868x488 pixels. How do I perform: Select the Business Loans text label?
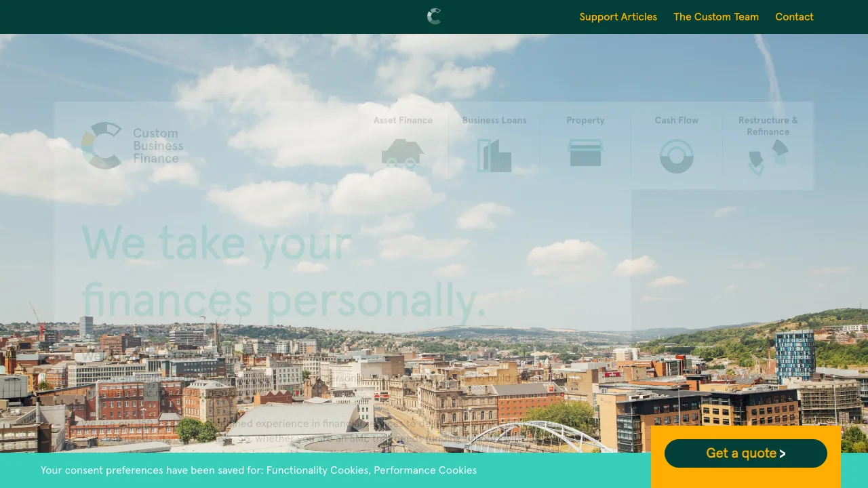(x=494, y=120)
